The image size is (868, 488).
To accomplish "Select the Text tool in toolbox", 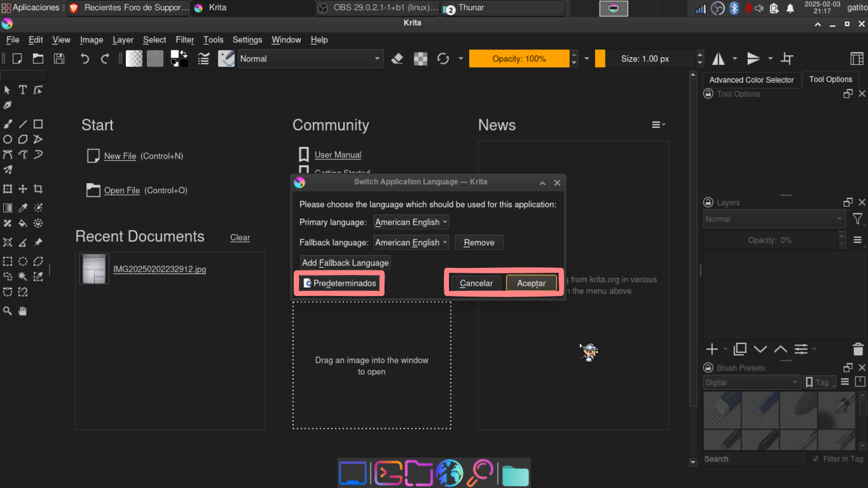I will click(x=23, y=90).
